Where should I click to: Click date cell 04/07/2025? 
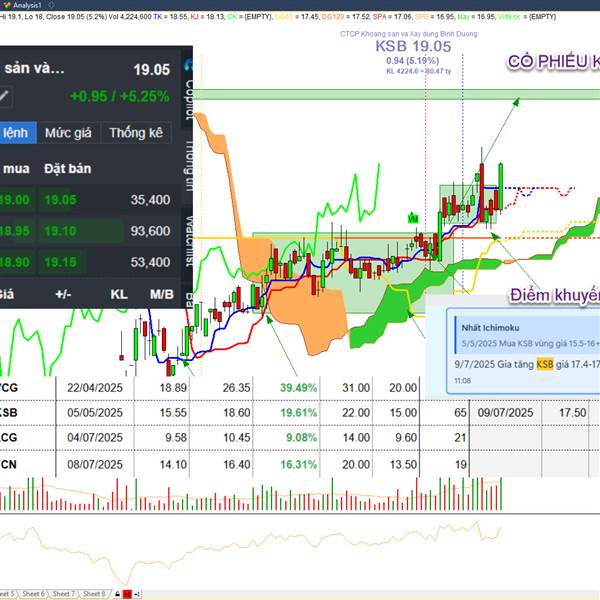95,437
